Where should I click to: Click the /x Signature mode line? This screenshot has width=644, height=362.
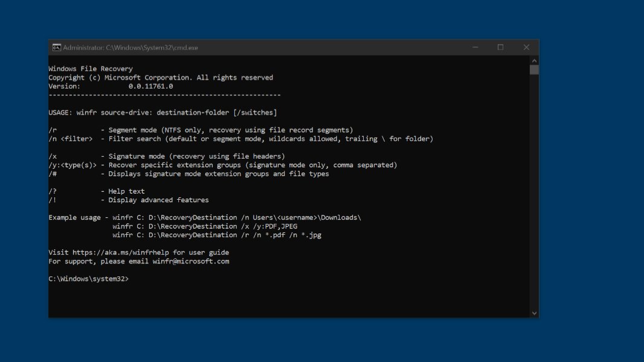click(167, 156)
